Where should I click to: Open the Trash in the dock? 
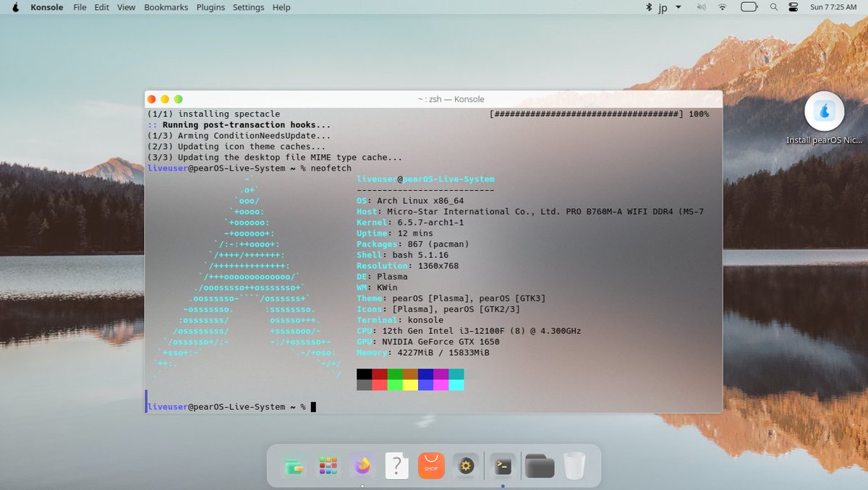[x=574, y=466]
